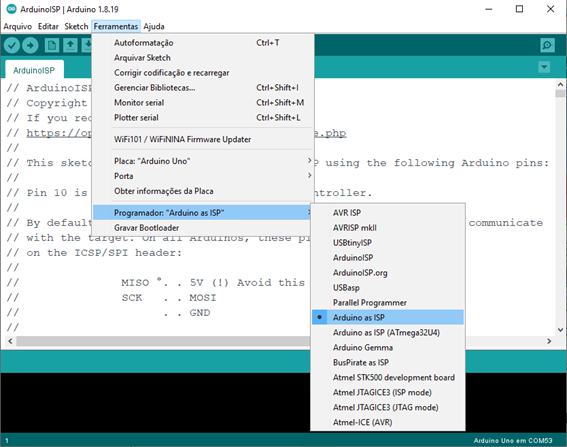Open Gerenciar Bibliotecas
The height and width of the screenshot is (447, 567).
pyautogui.click(x=202, y=88)
